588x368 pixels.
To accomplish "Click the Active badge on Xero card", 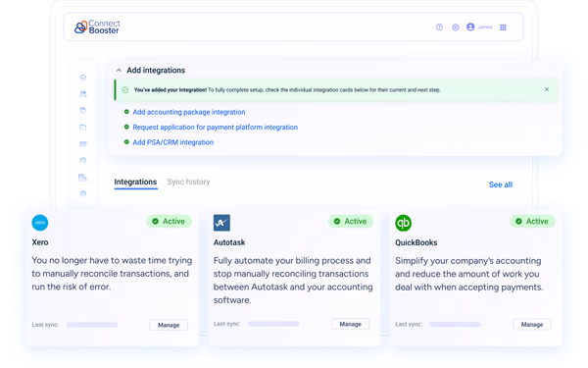I will coord(169,221).
